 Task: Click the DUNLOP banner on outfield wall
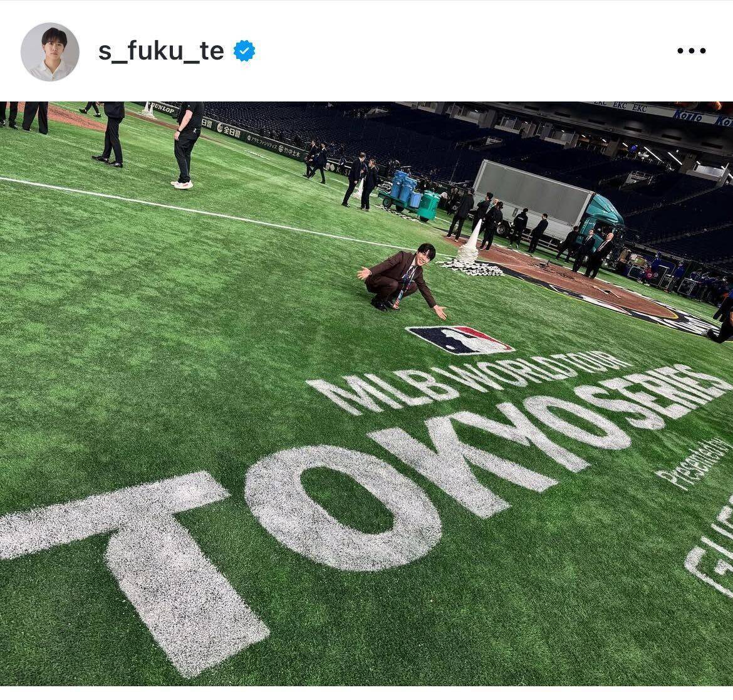(x=164, y=110)
